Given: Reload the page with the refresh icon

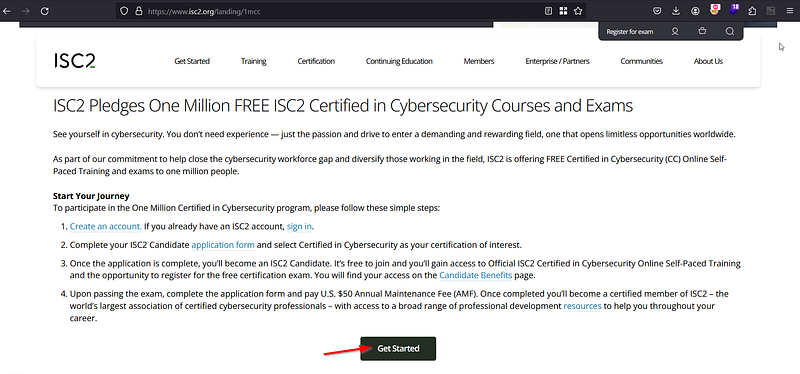Looking at the screenshot, I should (x=44, y=11).
